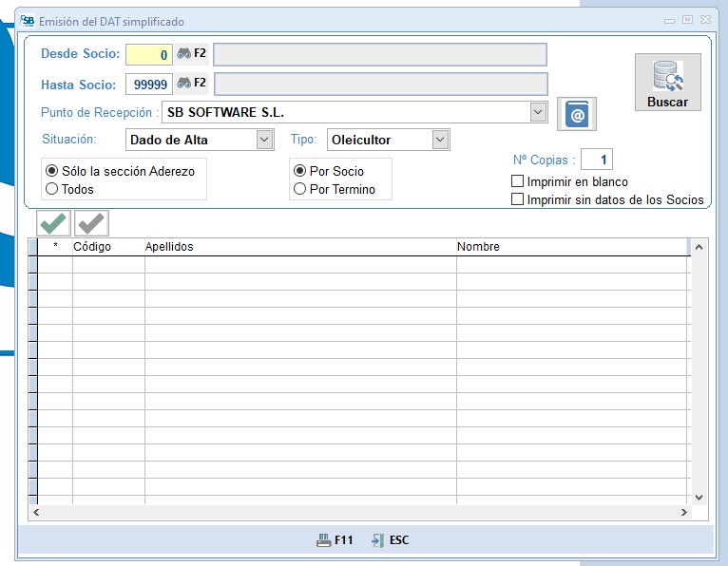Viewport: 728px width, 566px height.
Task: Click the F11 print icon
Action: point(324,540)
